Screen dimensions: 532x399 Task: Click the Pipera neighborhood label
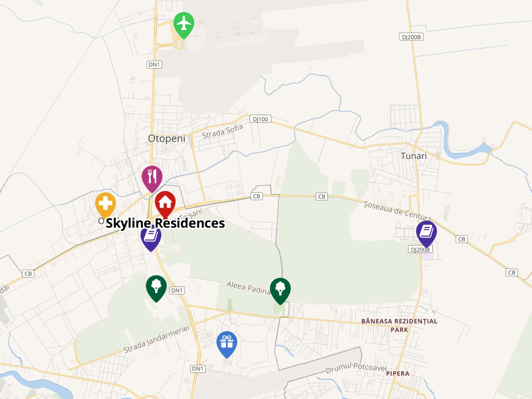coord(398,373)
